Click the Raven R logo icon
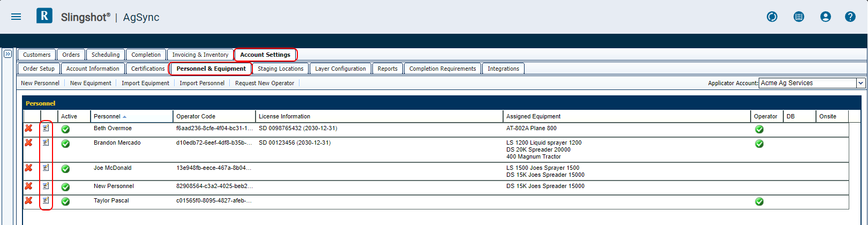Image resolution: width=868 pixels, height=225 pixels. (x=44, y=16)
